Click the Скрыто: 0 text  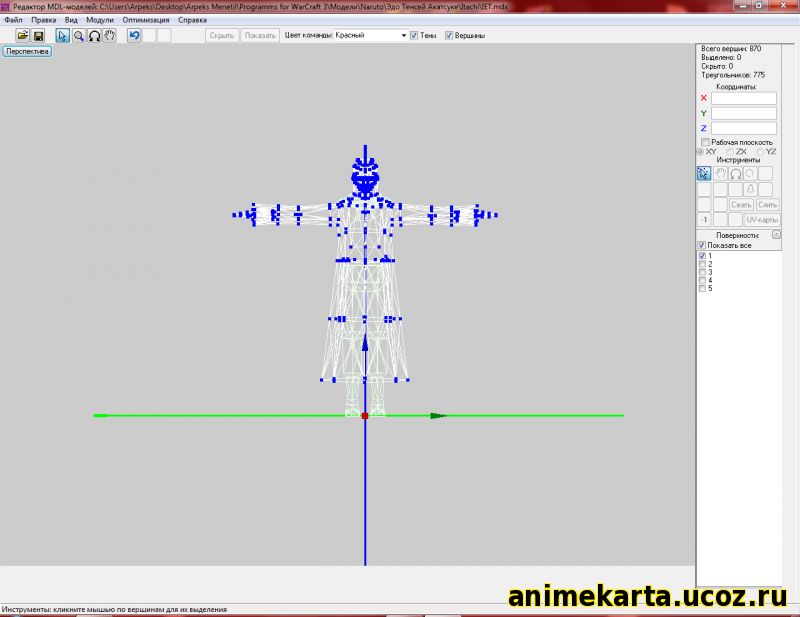[x=717, y=66]
